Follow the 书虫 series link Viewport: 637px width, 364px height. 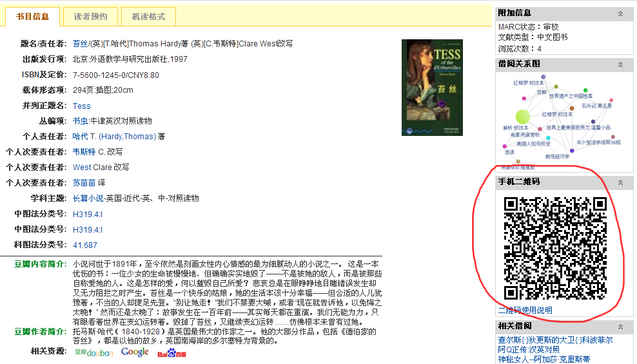tap(80, 121)
